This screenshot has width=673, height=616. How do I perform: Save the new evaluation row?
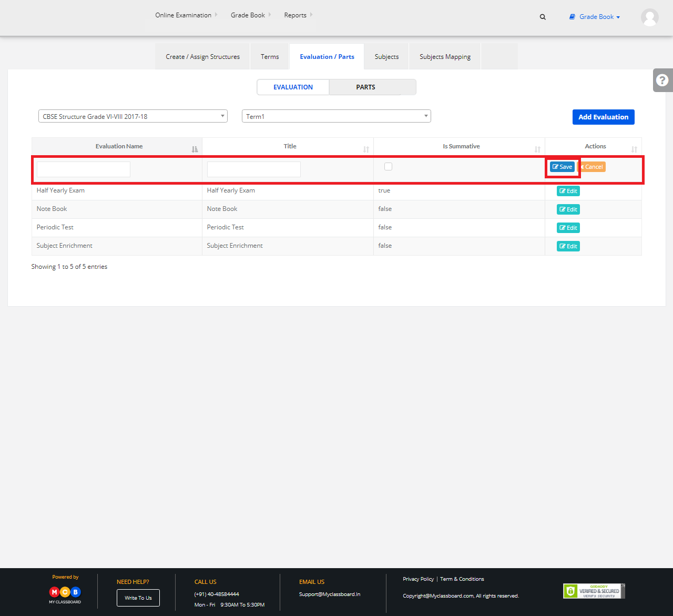pos(562,167)
